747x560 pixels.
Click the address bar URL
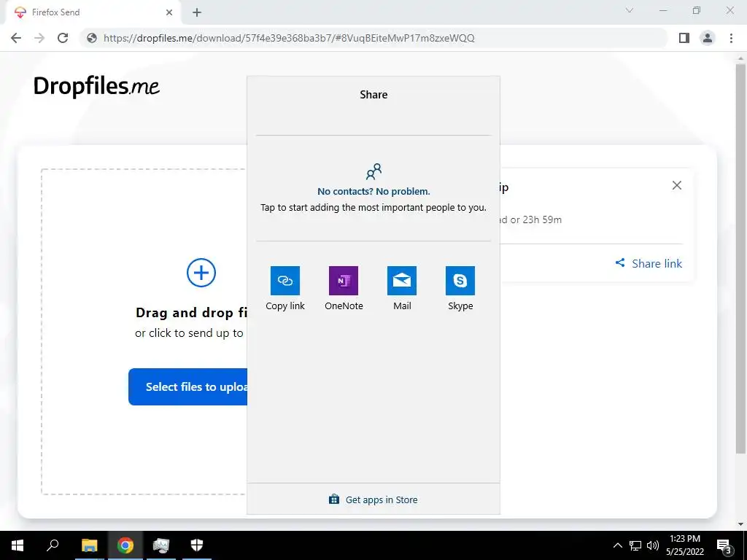(x=289, y=38)
